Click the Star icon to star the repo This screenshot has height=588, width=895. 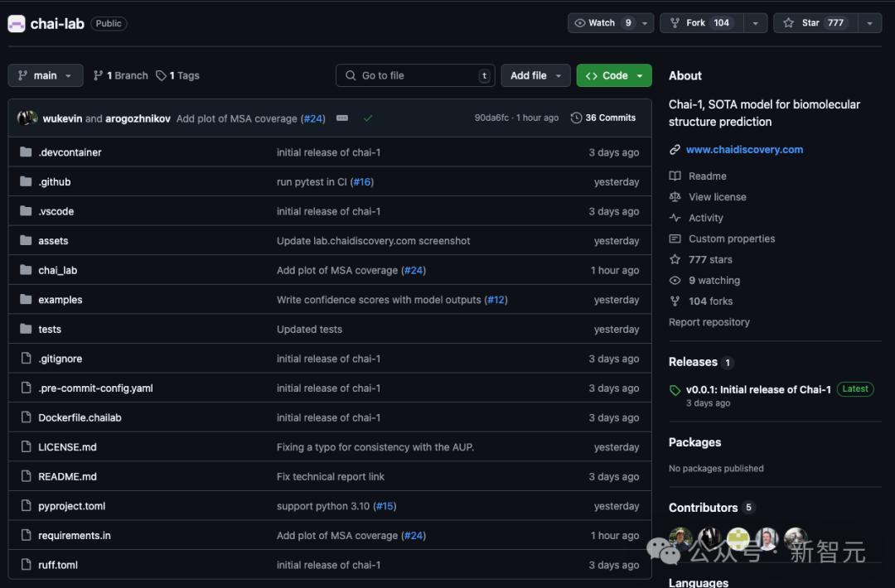[787, 22]
